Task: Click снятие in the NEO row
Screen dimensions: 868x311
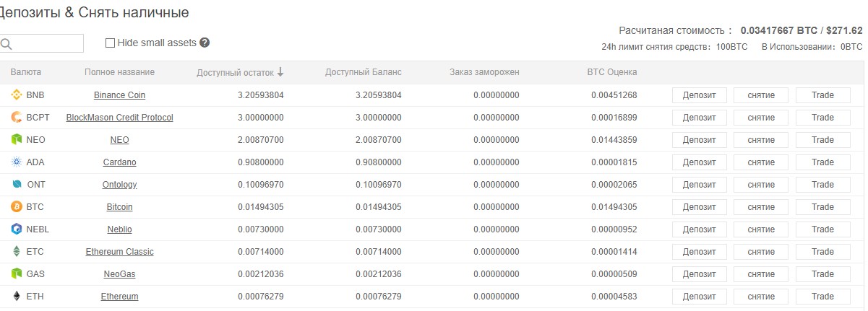Action: pos(761,140)
